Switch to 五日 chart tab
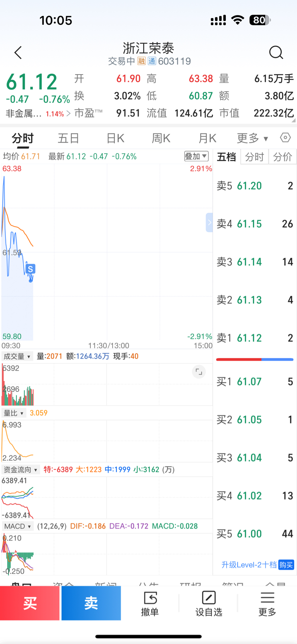The width and height of the screenshot is (297, 644). [68, 138]
